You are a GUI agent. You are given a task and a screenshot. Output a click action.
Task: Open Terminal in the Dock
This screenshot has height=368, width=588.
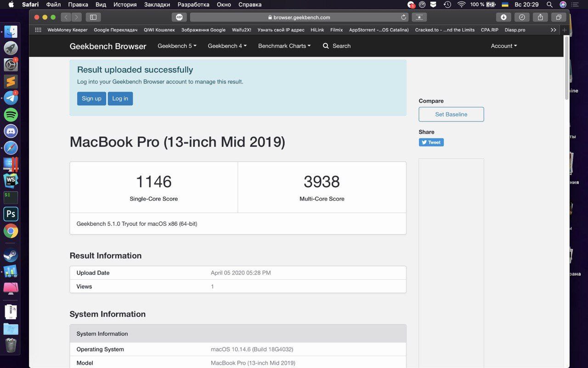(x=11, y=197)
